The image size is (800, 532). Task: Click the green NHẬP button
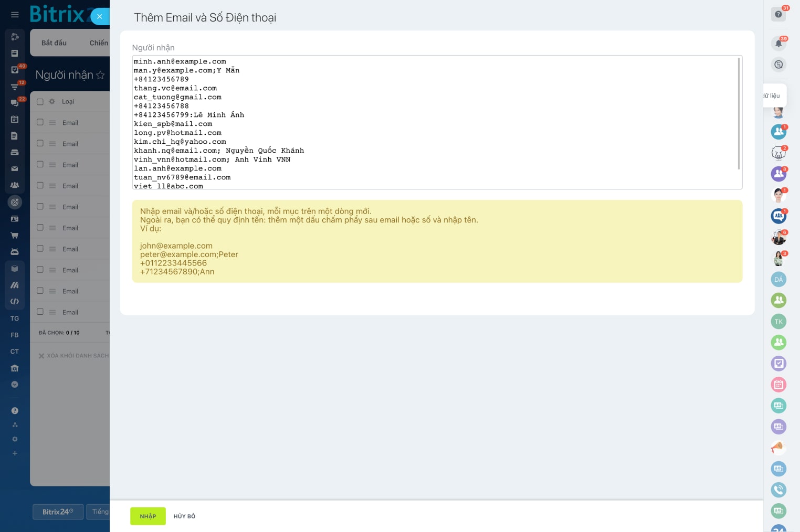coord(148,516)
